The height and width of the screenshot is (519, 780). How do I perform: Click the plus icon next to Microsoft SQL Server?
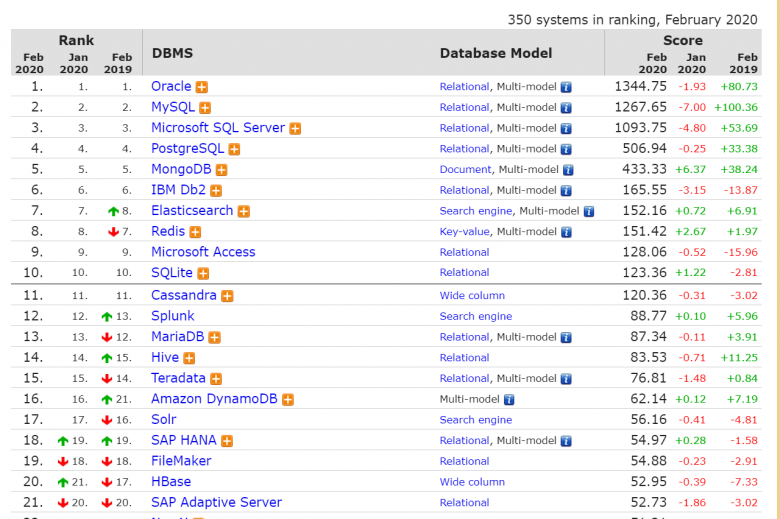click(295, 128)
